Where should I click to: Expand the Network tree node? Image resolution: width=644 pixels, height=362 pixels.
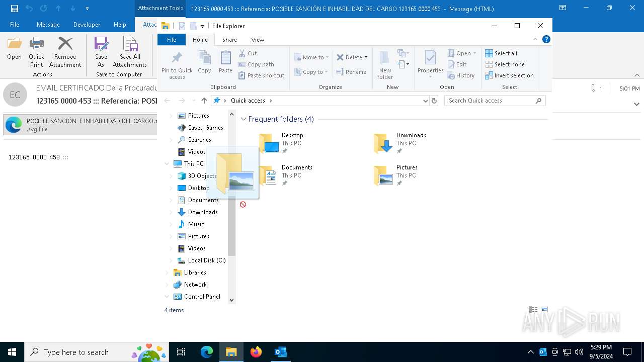point(167,285)
